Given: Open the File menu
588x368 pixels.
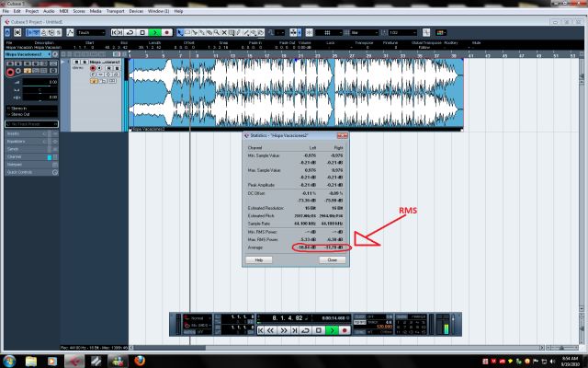Looking at the screenshot, I should click(x=6, y=11).
